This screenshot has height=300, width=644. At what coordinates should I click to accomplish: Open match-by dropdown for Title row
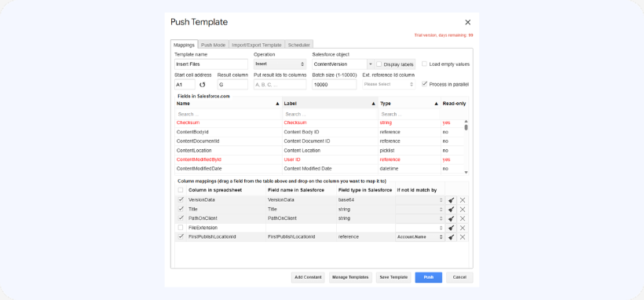(419, 210)
